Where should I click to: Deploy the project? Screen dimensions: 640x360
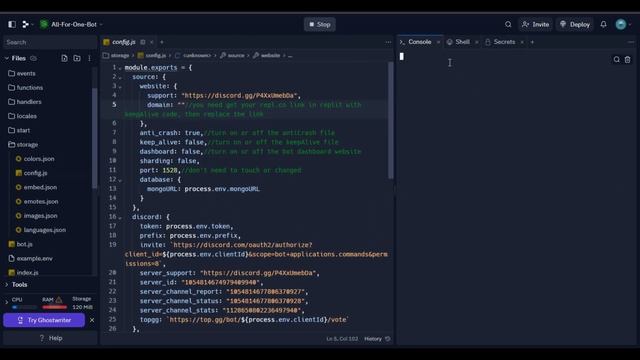pyautogui.click(x=575, y=24)
